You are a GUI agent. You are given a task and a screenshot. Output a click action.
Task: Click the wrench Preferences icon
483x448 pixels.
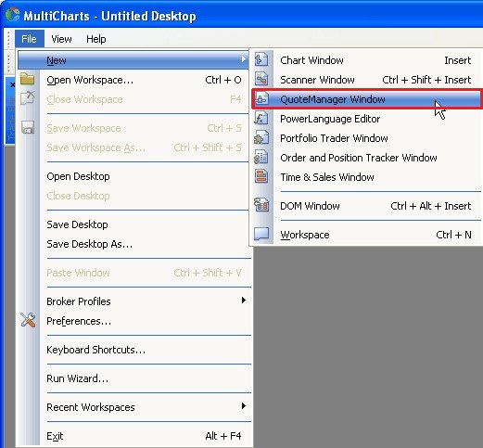coord(28,320)
